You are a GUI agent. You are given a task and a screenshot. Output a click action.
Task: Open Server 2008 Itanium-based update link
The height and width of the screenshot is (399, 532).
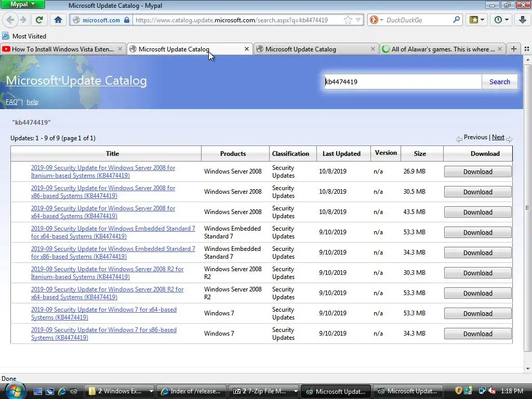103,171
